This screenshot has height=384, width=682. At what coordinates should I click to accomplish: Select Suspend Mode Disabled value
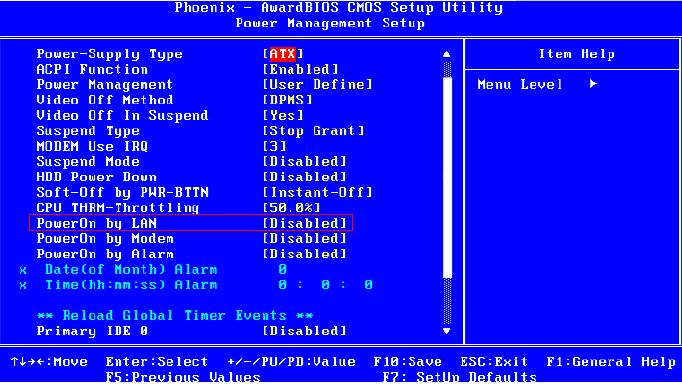[x=305, y=162]
